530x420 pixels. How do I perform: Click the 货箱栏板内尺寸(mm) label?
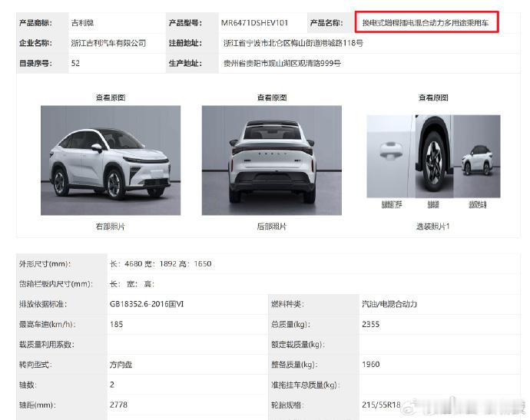click(56, 284)
